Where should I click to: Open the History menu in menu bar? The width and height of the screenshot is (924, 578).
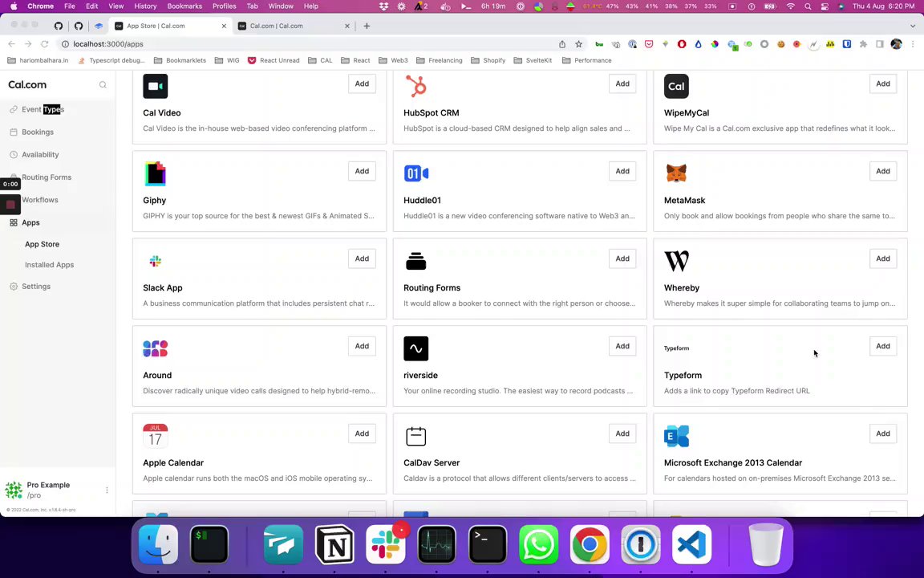pos(145,6)
